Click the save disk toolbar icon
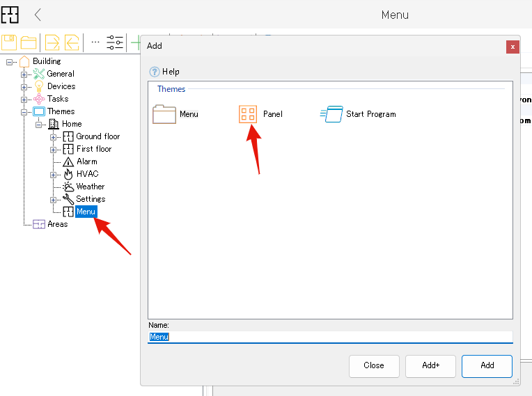This screenshot has height=396, width=532. click(9, 42)
